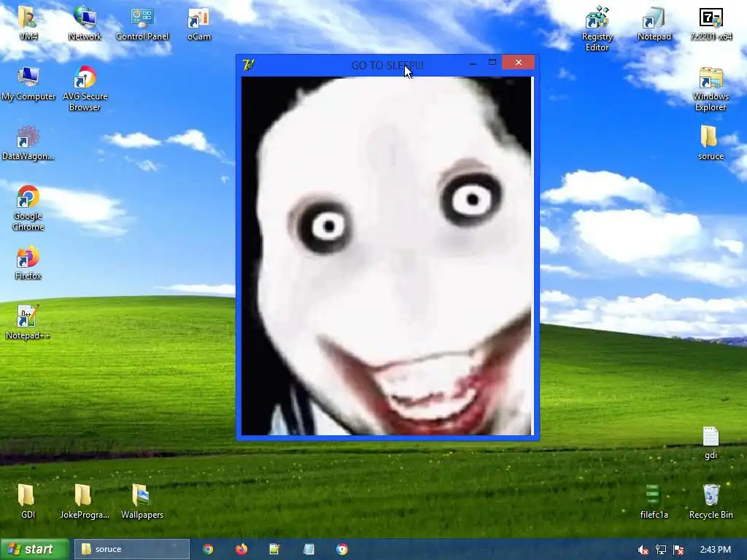Launch AVG Secure Browser shortcut
This screenshot has width=747, height=560.
click(85, 88)
